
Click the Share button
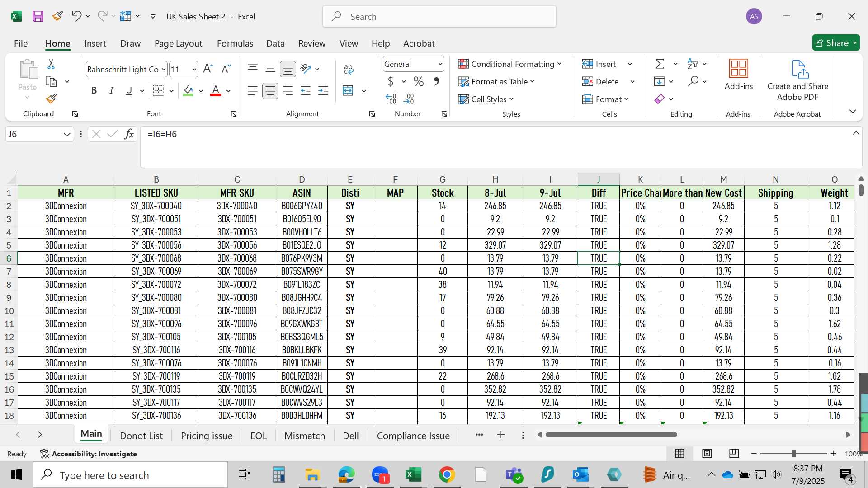(x=836, y=42)
